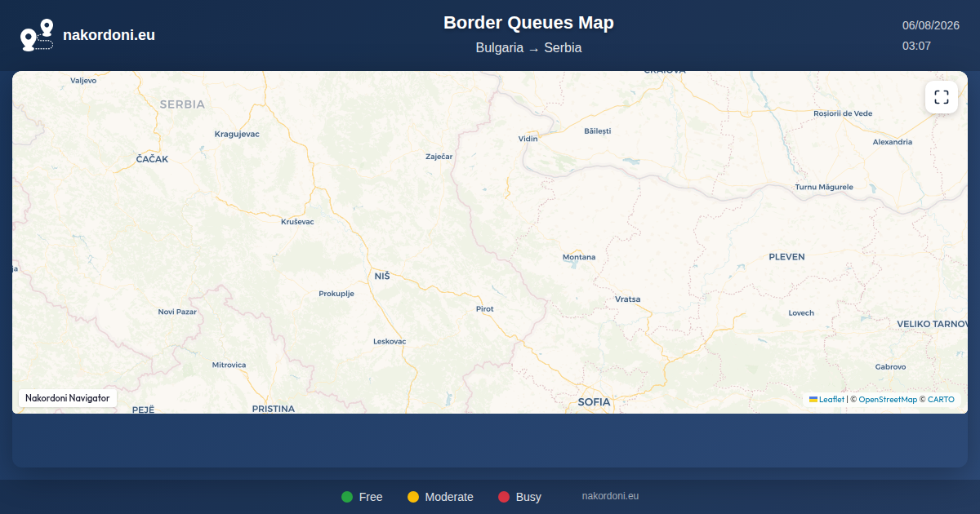
Task: Click the red Busy legend dot
Action: coord(504,497)
